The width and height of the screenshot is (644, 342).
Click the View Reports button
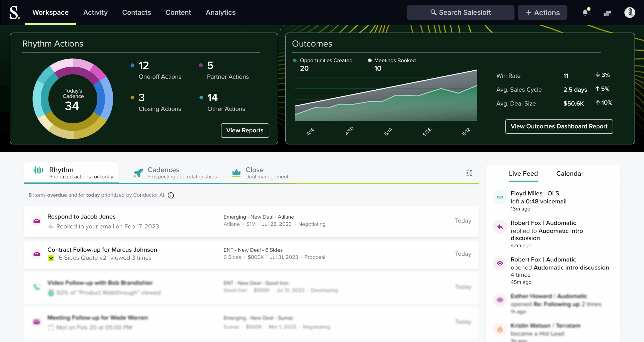pos(245,130)
